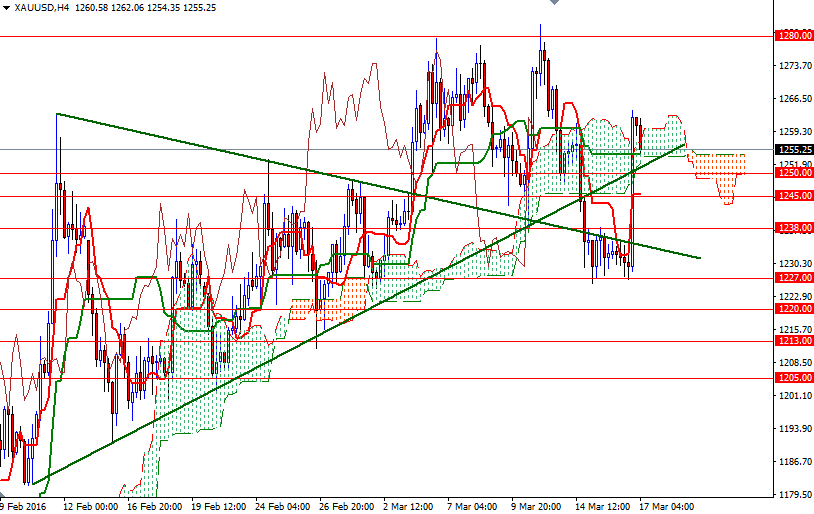
Task: Select the 1220.00 red level label
Action: point(794,309)
